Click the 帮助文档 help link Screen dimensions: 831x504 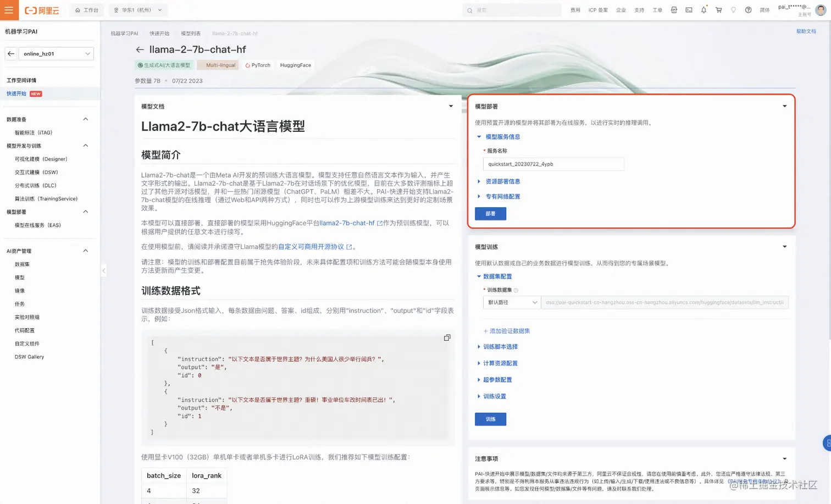point(806,31)
